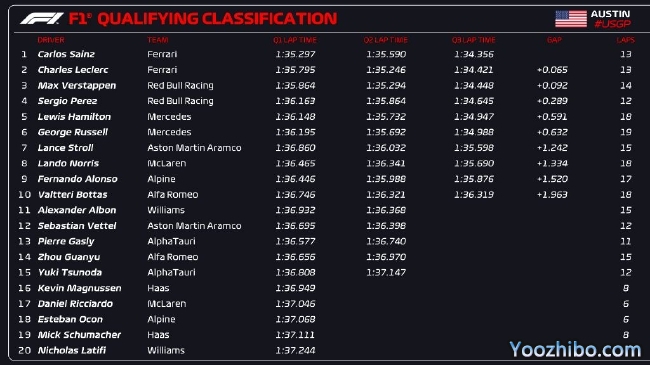Screen dimensions: 650x365
Task: Click the Q3 LAP TIME column header
Action: [x=473, y=40]
